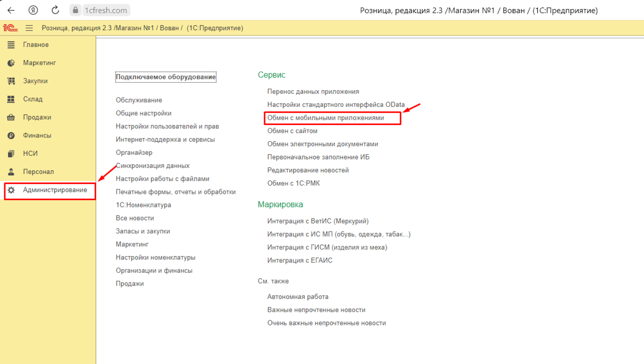644x364 pixels.
Task: Open Обслуживание settings
Action: 139,100
